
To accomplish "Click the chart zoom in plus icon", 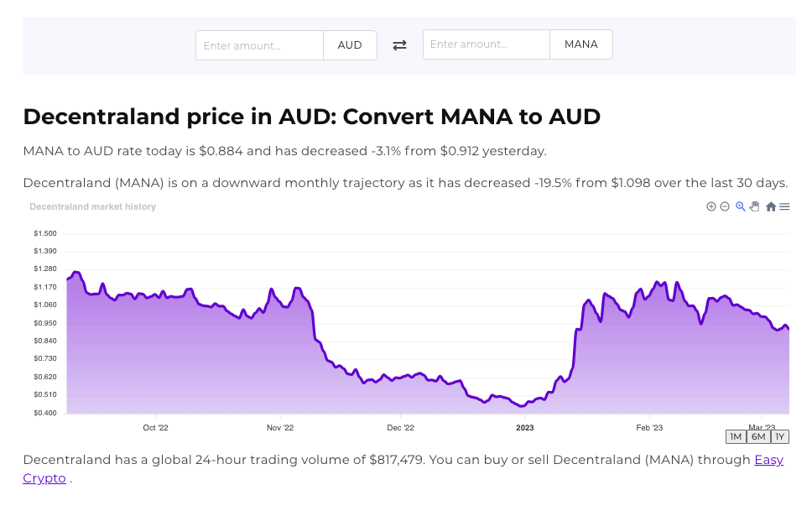I will tap(711, 206).
